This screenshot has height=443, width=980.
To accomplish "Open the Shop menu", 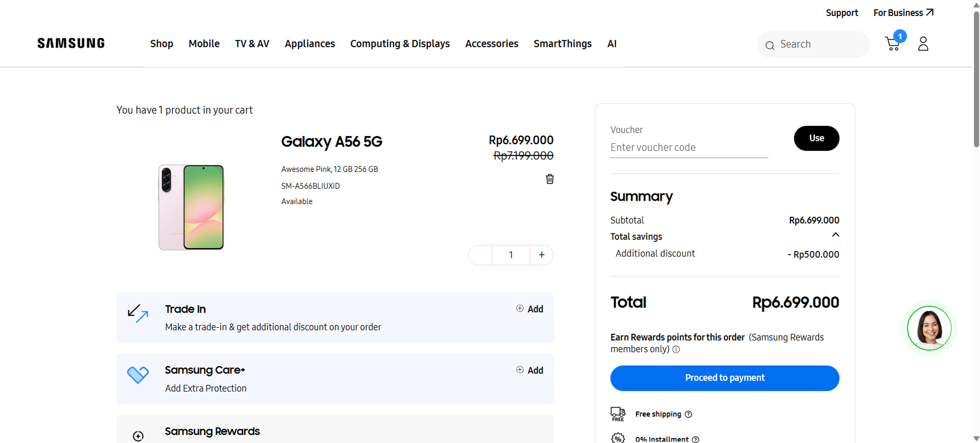I will point(162,44).
